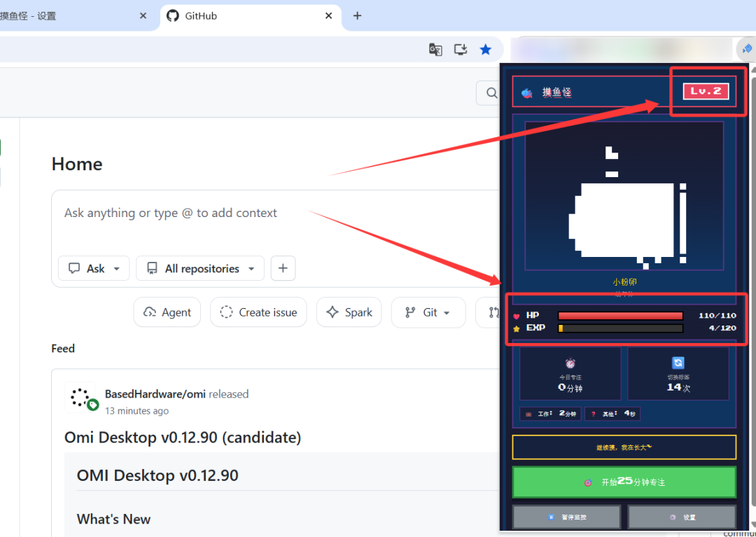Viewport: 756px width, 537px height.
Task: Start the 25-minute focus session (开始25分钟专注)
Action: (x=624, y=482)
